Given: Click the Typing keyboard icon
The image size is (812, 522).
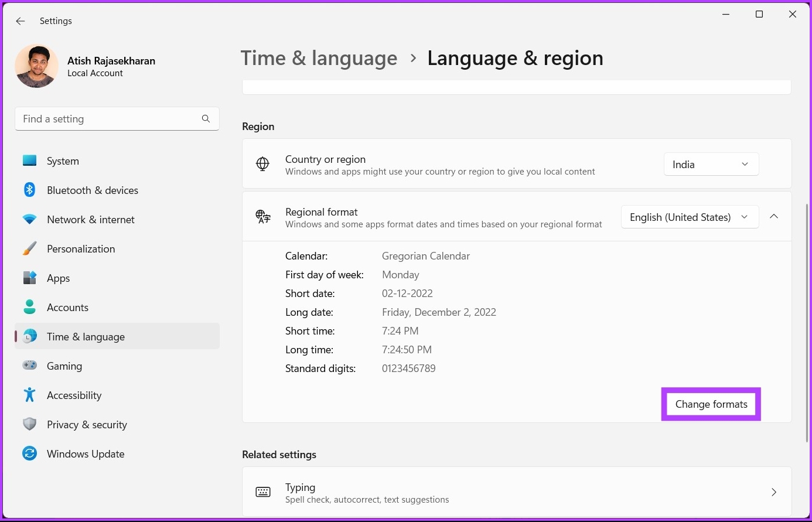Looking at the screenshot, I should pyautogui.click(x=262, y=492).
